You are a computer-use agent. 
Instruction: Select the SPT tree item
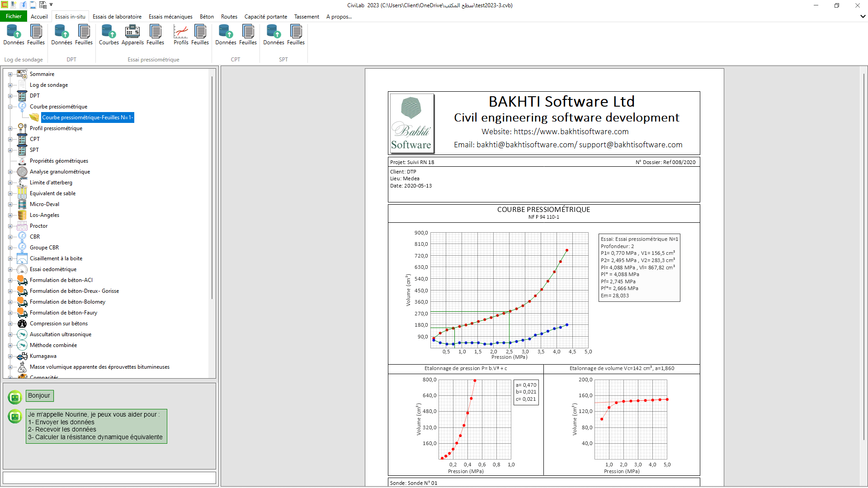tap(34, 150)
